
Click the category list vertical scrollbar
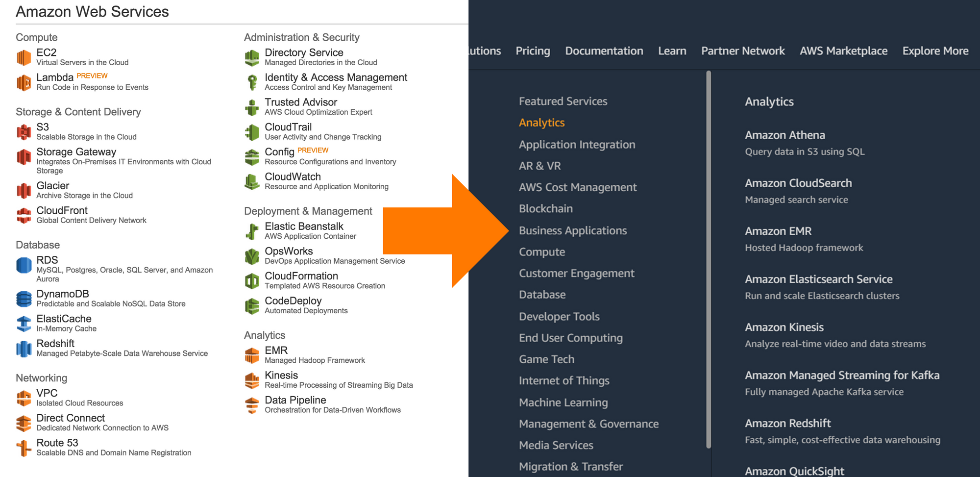pyautogui.click(x=709, y=260)
